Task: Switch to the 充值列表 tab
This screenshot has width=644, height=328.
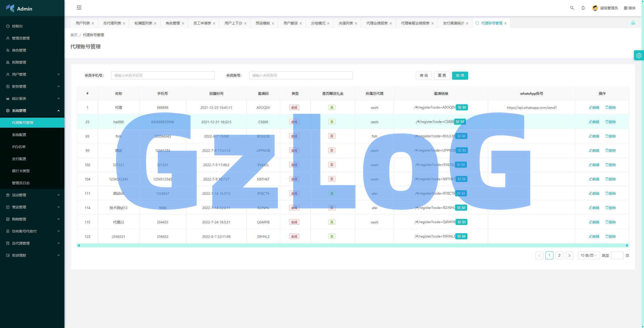Action: [346, 23]
